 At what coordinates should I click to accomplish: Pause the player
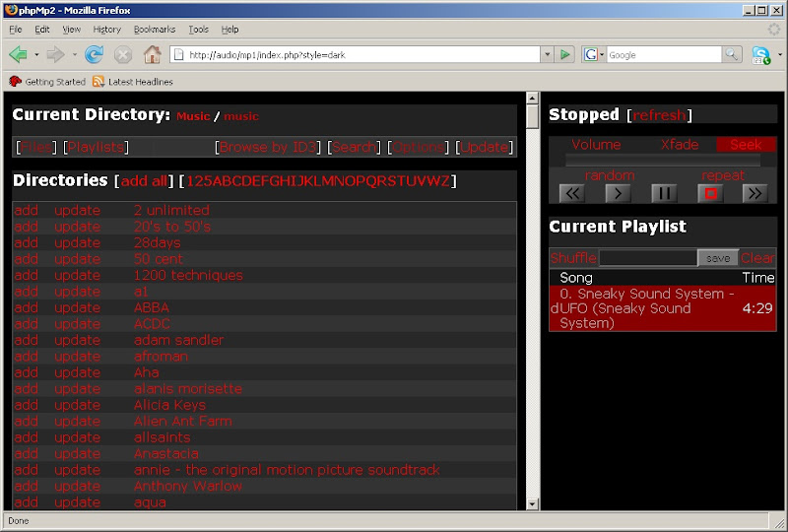(664, 194)
